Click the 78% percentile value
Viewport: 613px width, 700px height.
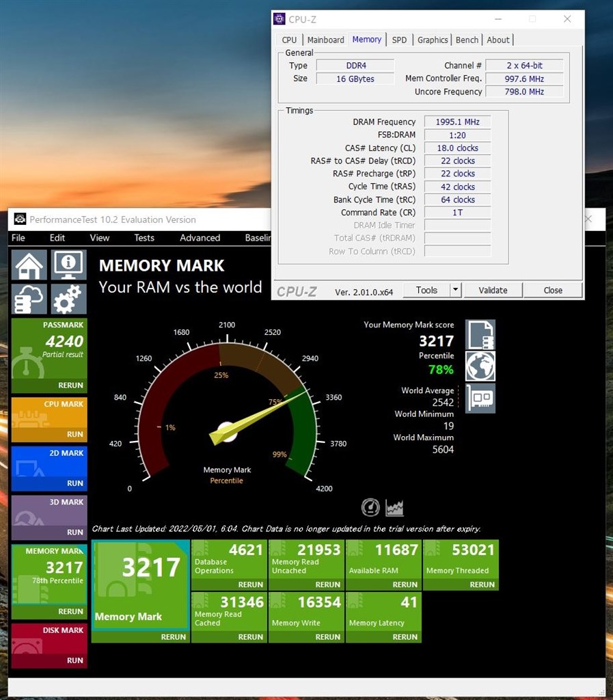pyautogui.click(x=441, y=369)
